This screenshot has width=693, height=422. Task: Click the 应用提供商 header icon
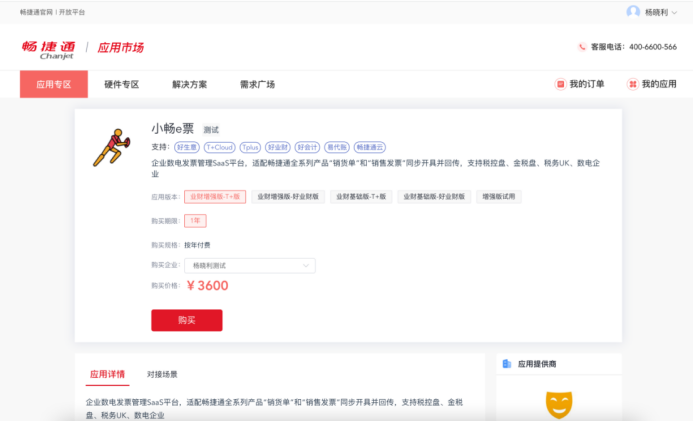507,364
